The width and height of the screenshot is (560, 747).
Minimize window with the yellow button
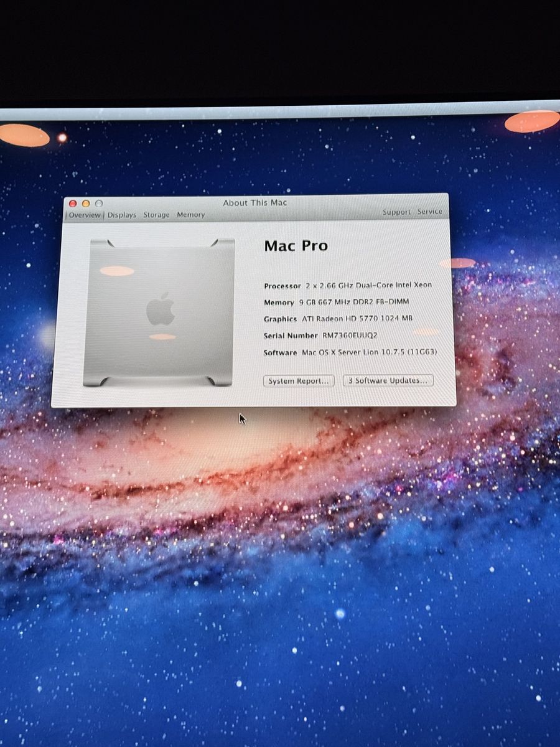click(86, 204)
